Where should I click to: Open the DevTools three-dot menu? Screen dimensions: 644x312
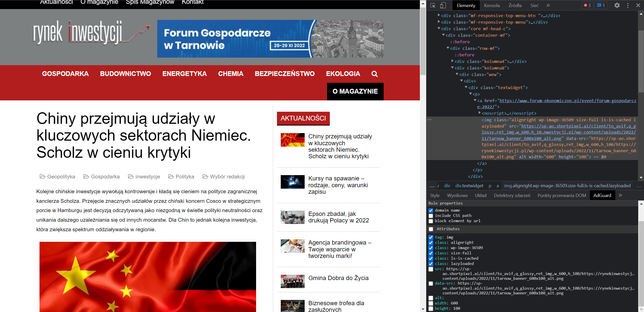tap(628, 5)
